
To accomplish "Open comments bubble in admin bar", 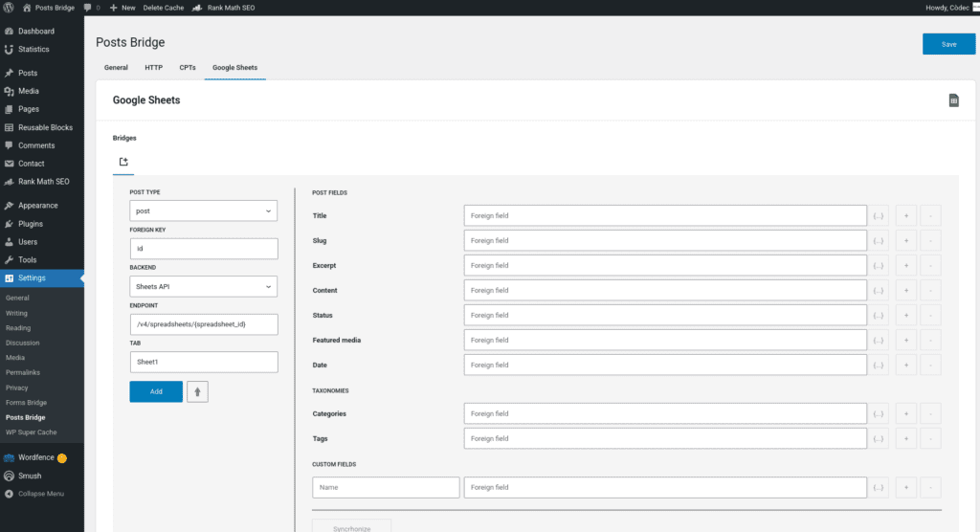I will click(x=91, y=8).
